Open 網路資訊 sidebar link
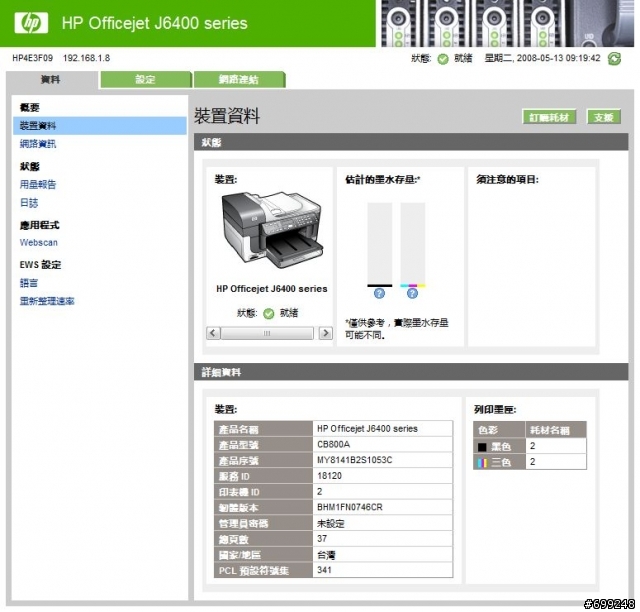The height and width of the screenshot is (612, 640). pyautogui.click(x=38, y=144)
